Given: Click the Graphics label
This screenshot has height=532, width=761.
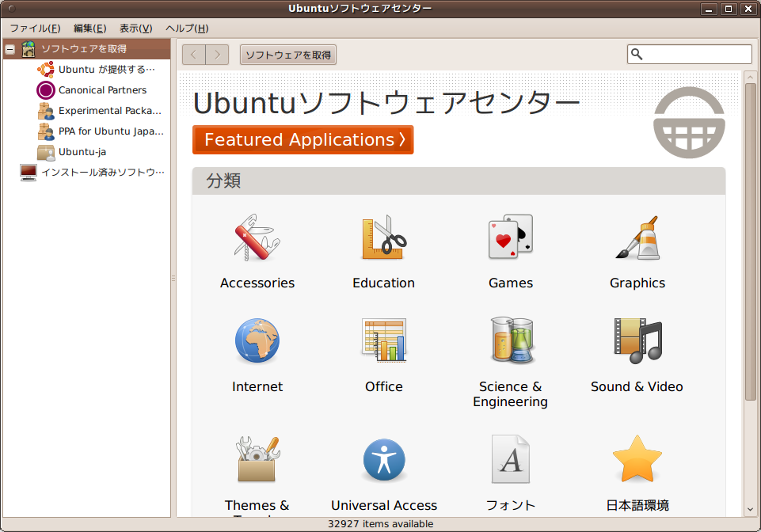Looking at the screenshot, I should point(637,283).
